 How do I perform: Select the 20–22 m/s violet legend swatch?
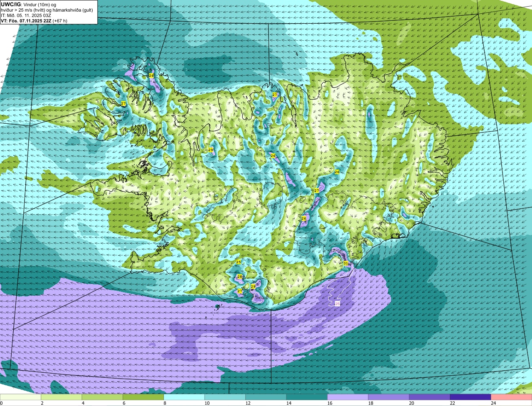click(430, 397)
